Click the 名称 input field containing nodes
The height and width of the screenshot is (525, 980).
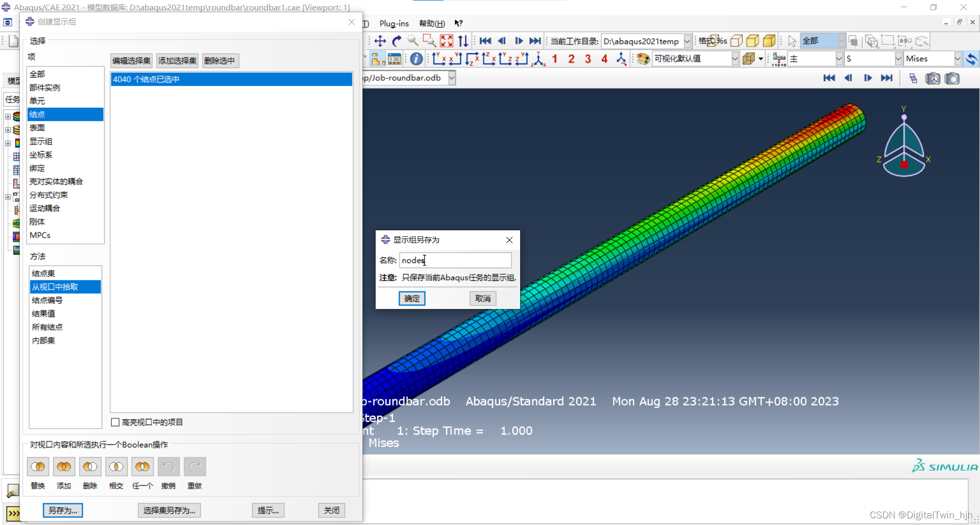(x=455, y=260)
